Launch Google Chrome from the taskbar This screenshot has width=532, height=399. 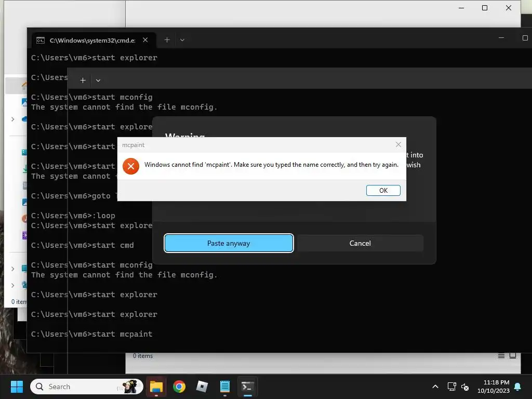pos(179,387)
